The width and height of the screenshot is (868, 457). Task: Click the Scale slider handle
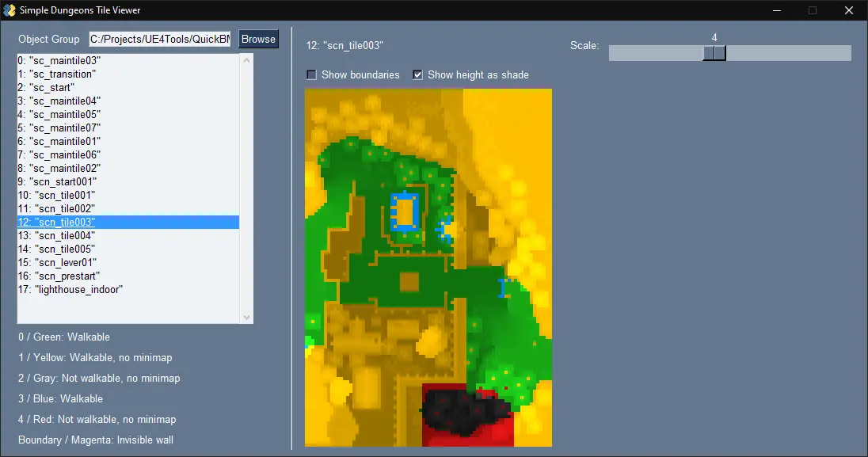tap(714, 53)
